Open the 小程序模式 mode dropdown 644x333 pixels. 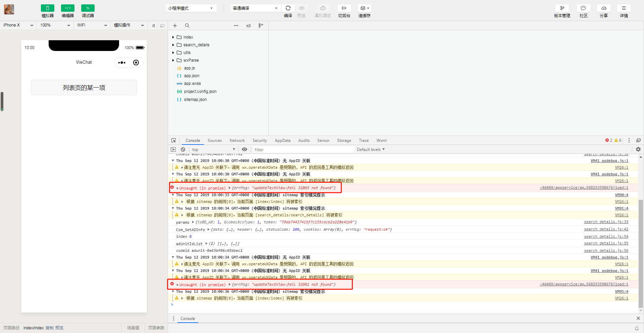(191, 8)
